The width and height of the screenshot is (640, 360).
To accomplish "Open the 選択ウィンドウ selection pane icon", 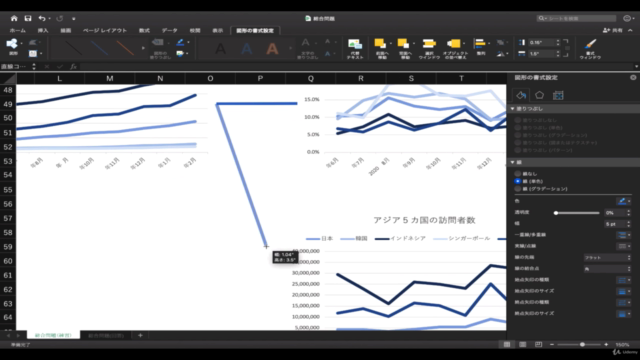I will click(429, 49).
